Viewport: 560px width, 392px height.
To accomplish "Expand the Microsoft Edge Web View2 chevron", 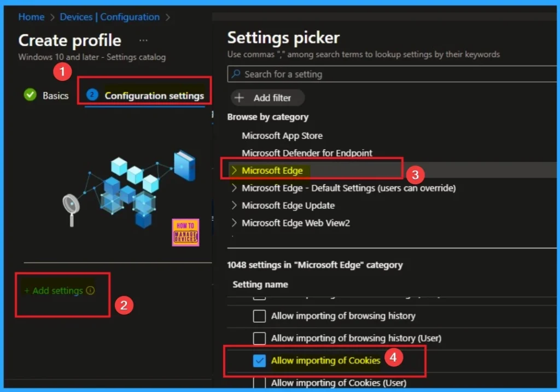I will pos(234,223).
